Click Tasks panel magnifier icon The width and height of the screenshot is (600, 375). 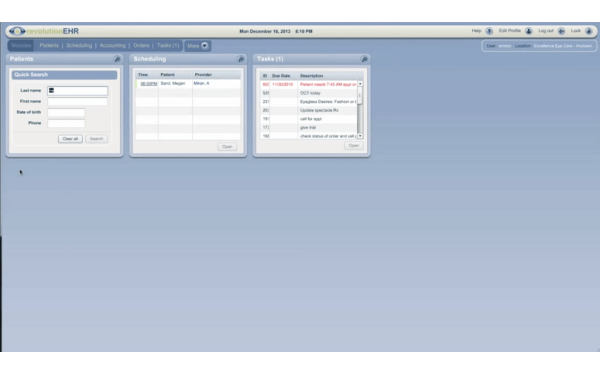point(364,59)
